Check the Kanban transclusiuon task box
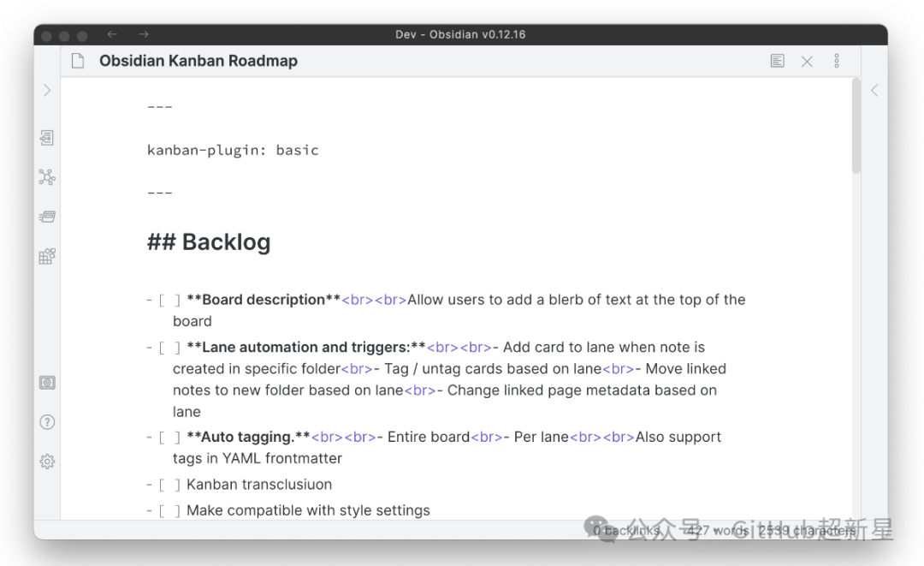The height and width of the screenshot is (566, 924). click(169, 485)
